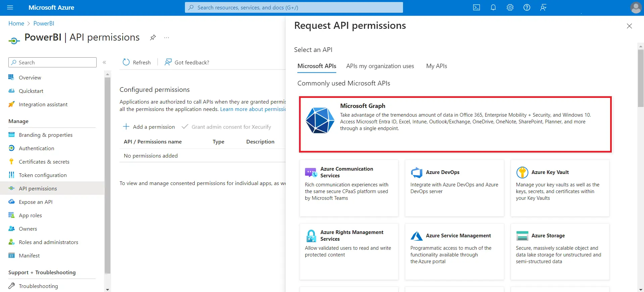The height and width of the screenshot is (292, 644).
Task: Open the account avatar menu
Action: tap(636, 7)
